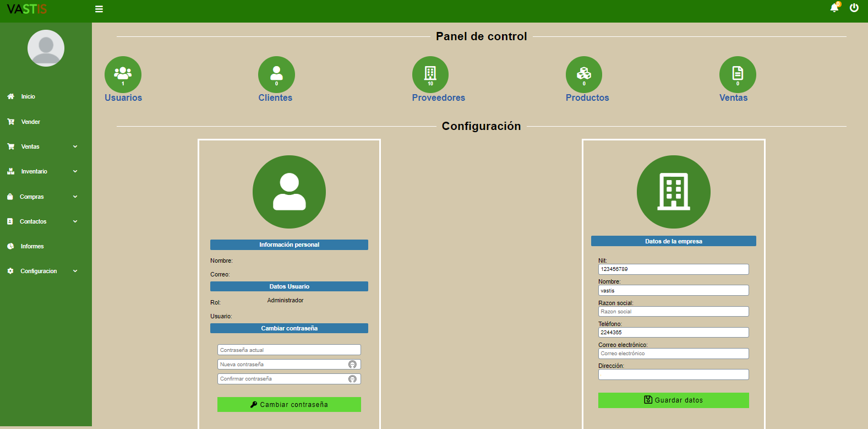The height and width of the screenshot is (429, 868).
Task: Open the sidebar user avatar image
Action: tap(46, 48)
